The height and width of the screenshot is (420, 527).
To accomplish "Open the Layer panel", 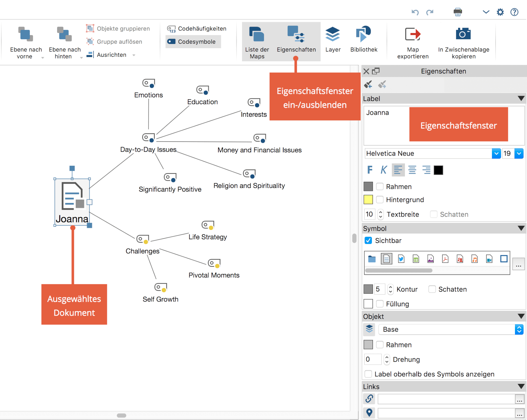I will coord(333,39).
